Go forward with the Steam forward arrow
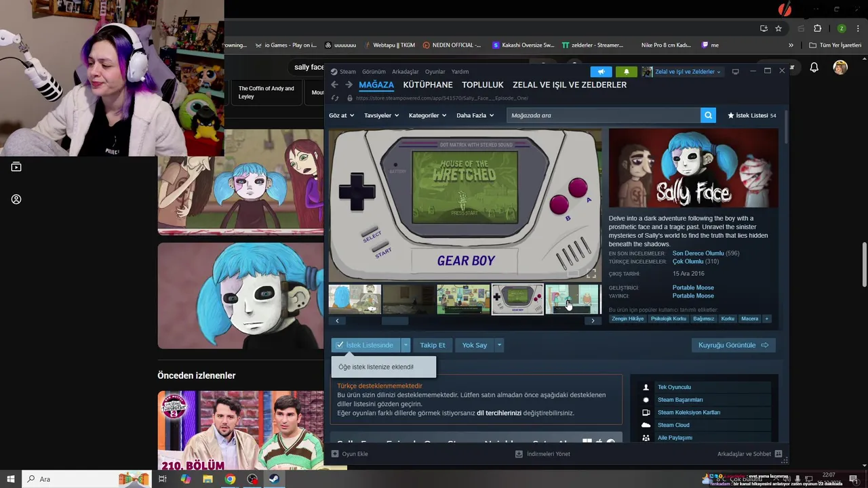The image size is (868, 488). pyautogui.click(x=349, y=85)
